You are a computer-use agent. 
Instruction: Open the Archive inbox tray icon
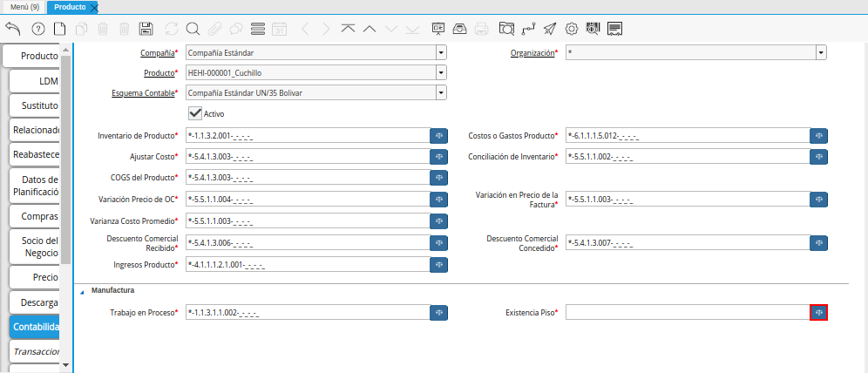point(460,28)
